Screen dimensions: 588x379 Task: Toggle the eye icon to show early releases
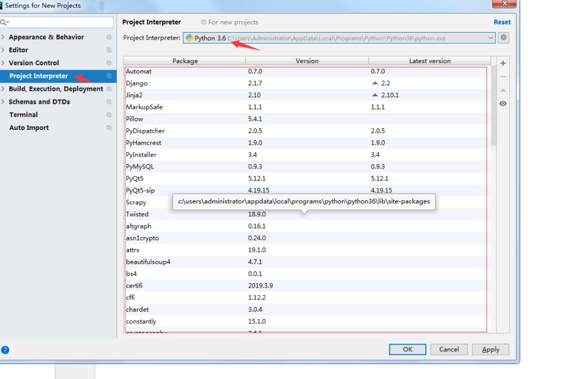[x=503, y=104]
